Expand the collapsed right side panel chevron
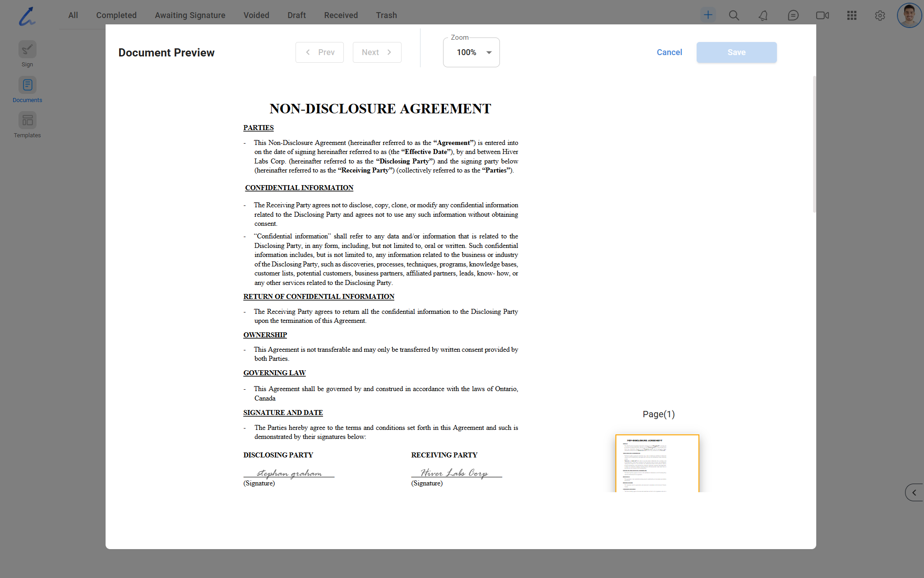Image resolution: width=924 pixels, height=578 pixels. click(x=914, y=493)
